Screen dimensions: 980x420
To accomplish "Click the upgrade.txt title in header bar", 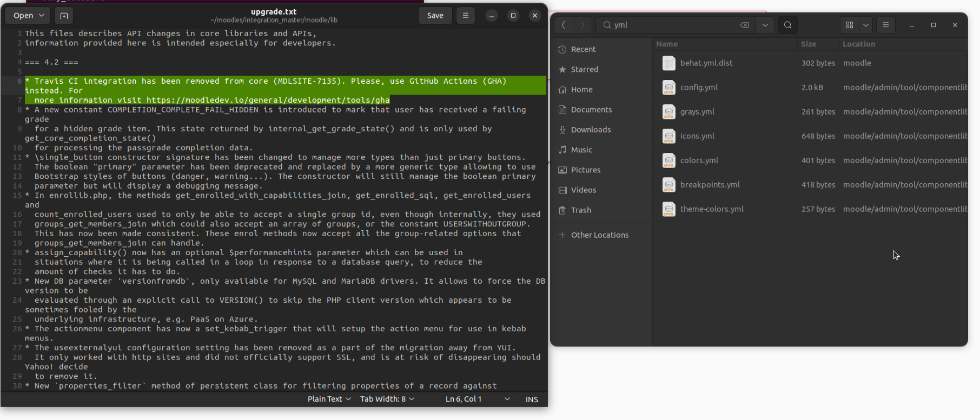I will click(x=274, y=11).
